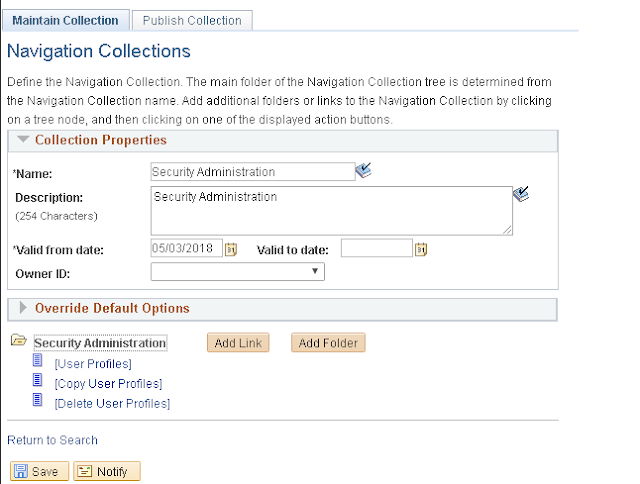This screenshot has width=640, height=484.
Task: Follow the Return to Search link
Action: point(52,440)
